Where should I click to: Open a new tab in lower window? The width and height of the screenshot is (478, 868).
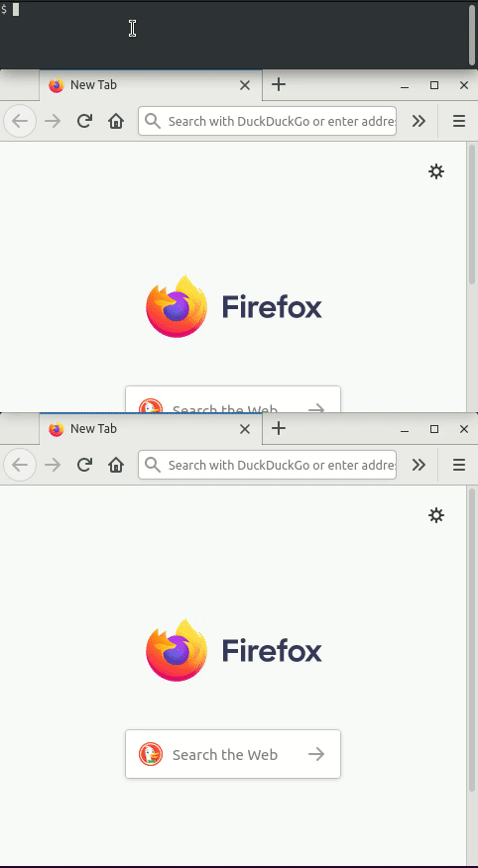(x=279, y=428)
